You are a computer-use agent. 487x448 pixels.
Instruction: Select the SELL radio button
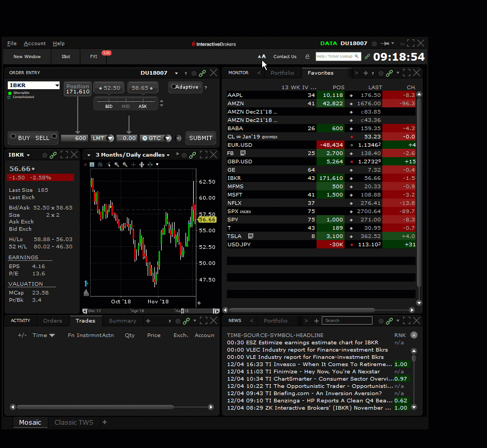[54, 136]
